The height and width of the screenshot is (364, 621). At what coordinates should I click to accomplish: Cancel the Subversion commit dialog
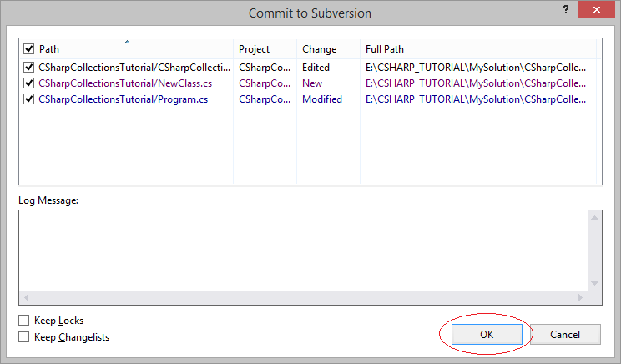click(x=565, y=334)
